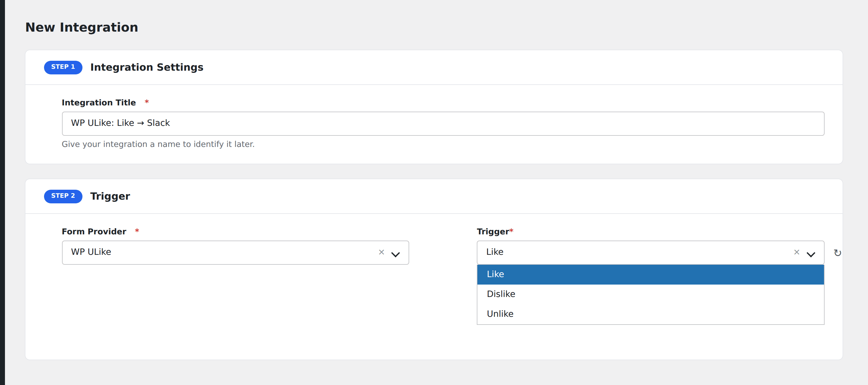Select the Like option in list
The height and width of the screenshot is (385, 868).
click(x=650, y=274)
